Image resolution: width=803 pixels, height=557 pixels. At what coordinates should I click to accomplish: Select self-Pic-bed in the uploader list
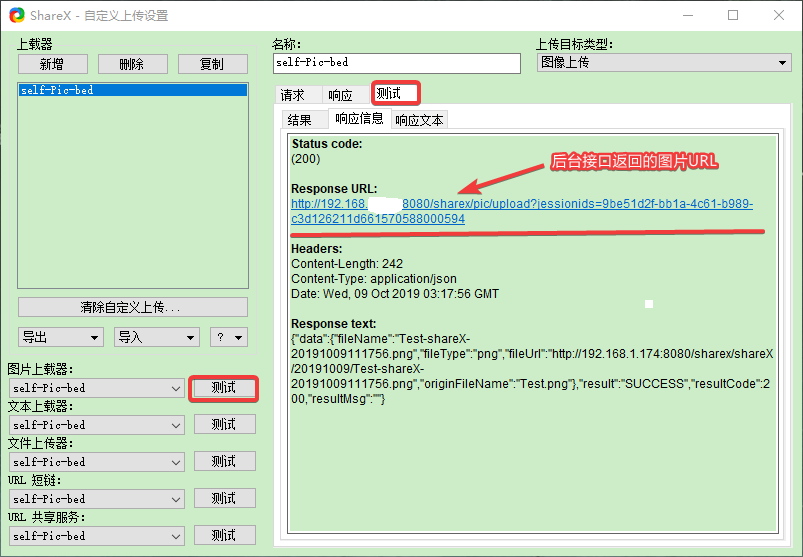coord(133,90)
